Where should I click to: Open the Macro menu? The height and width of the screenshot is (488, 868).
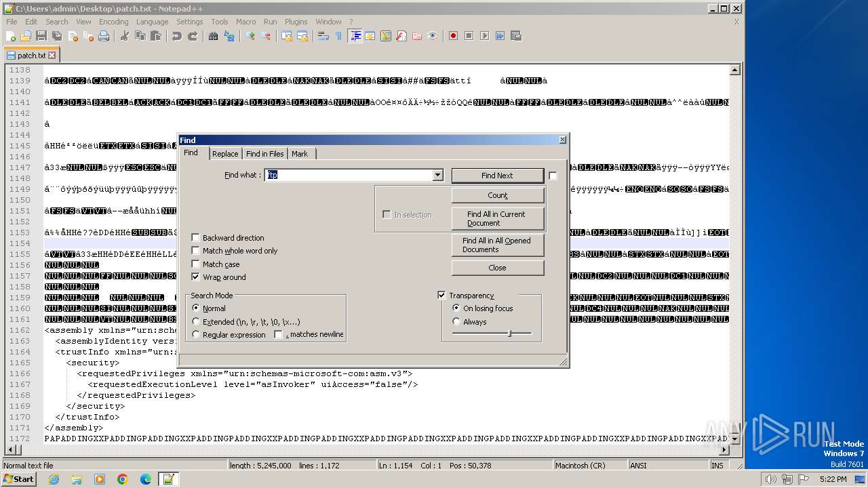[245, 22]
